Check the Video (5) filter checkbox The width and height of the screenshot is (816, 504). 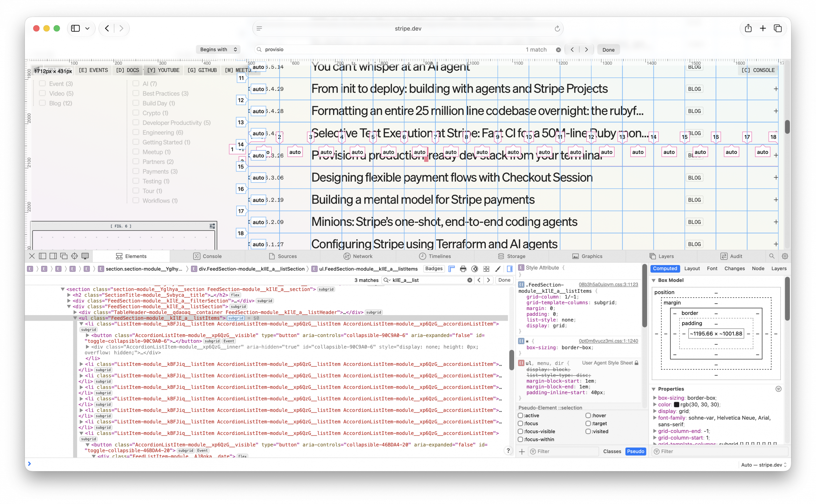click(42, 93)
